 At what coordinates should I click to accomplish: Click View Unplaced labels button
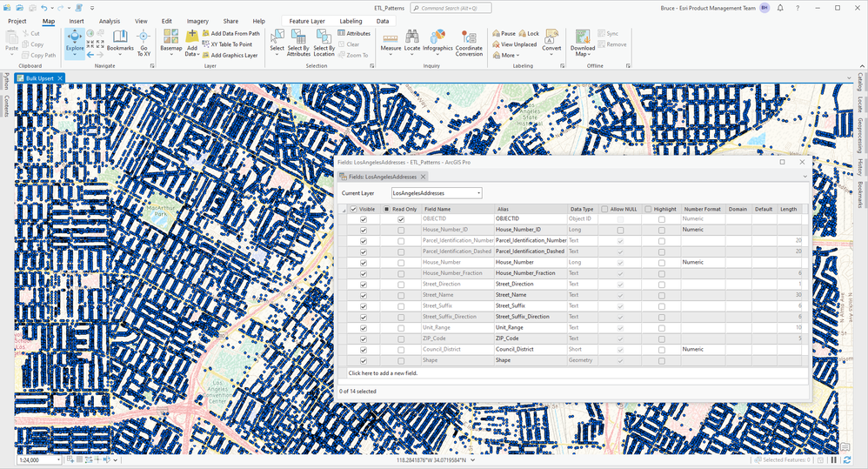coord(514,44)
